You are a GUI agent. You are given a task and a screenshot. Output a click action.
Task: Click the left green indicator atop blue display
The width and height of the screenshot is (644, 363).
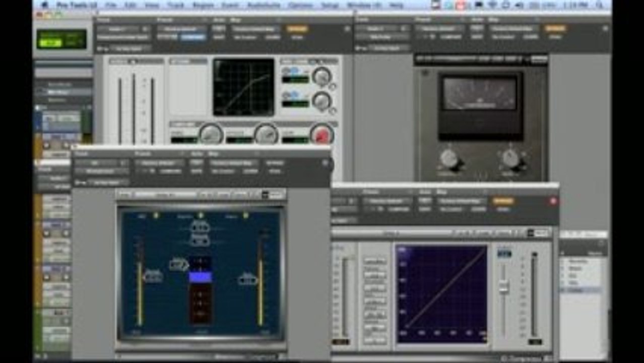point(156,215)
